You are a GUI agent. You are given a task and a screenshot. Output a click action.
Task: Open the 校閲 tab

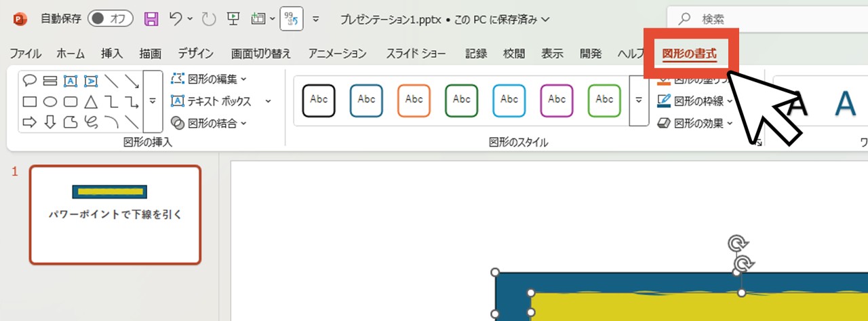[x=514, y=54]
